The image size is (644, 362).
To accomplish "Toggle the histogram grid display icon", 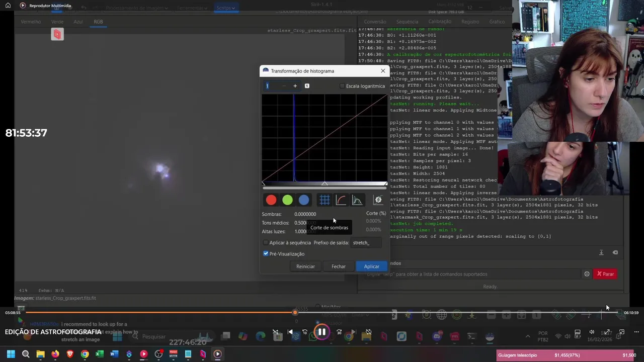I will coord(325,200).
